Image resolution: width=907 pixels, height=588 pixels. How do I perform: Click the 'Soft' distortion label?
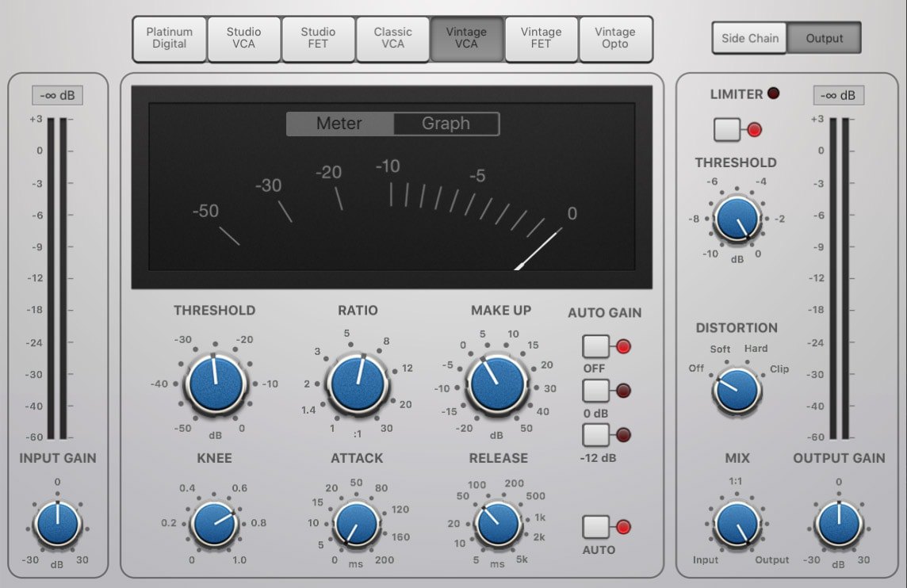click(x=720, y=349)
